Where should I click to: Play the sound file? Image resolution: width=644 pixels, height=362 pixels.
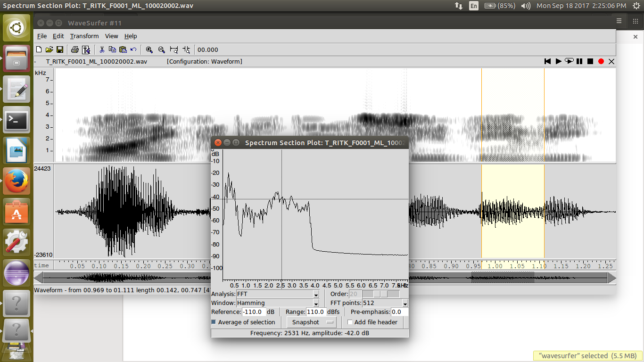tap(558, 61)
